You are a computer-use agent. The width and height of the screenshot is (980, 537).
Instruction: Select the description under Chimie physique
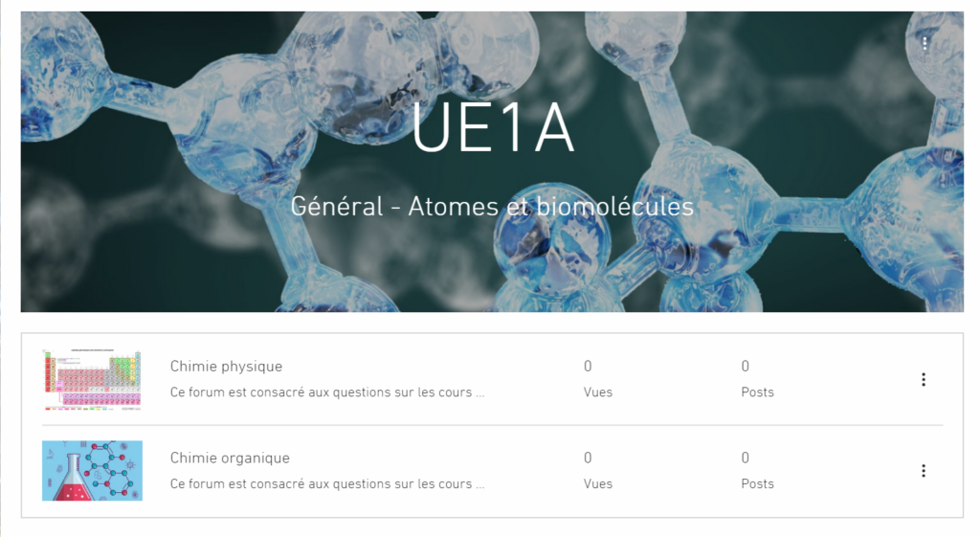327,392
